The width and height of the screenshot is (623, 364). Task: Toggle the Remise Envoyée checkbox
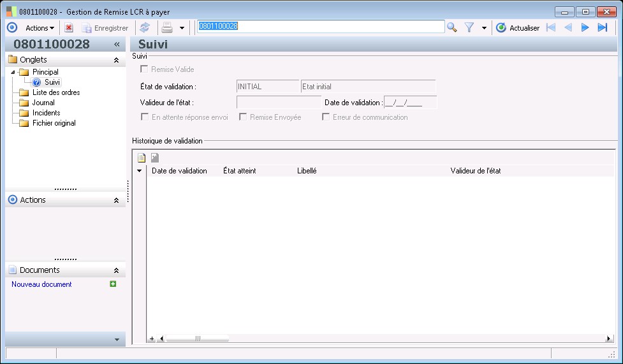[243, 117]
